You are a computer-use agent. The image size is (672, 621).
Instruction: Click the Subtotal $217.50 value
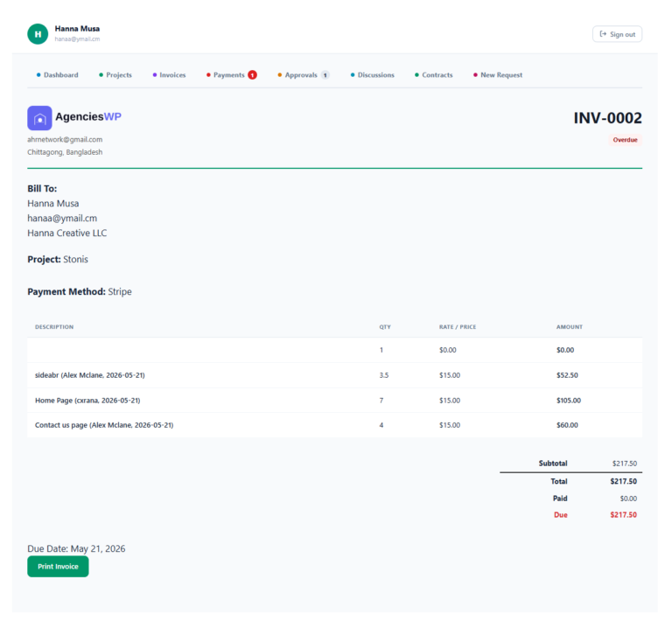coord(625,464)
